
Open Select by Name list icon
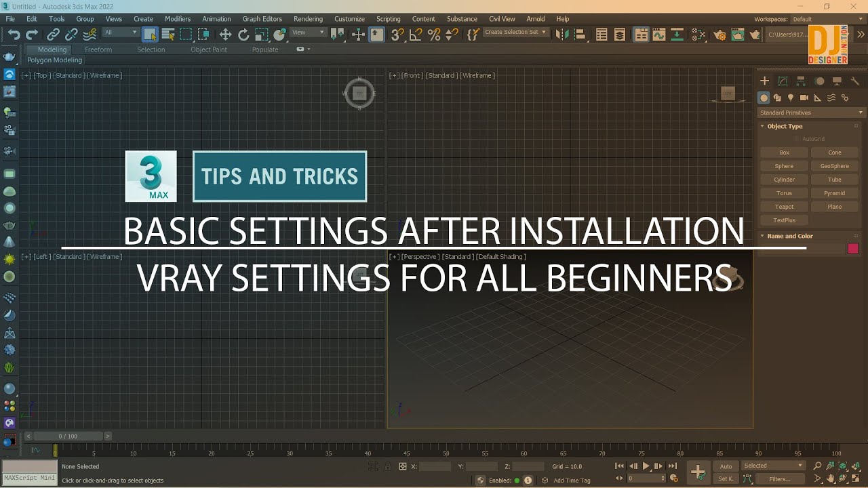coord(168,35)
